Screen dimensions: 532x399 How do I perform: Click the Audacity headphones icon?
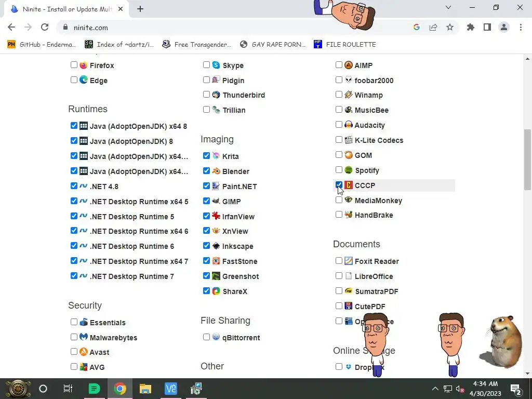click(x=349, y=125)
